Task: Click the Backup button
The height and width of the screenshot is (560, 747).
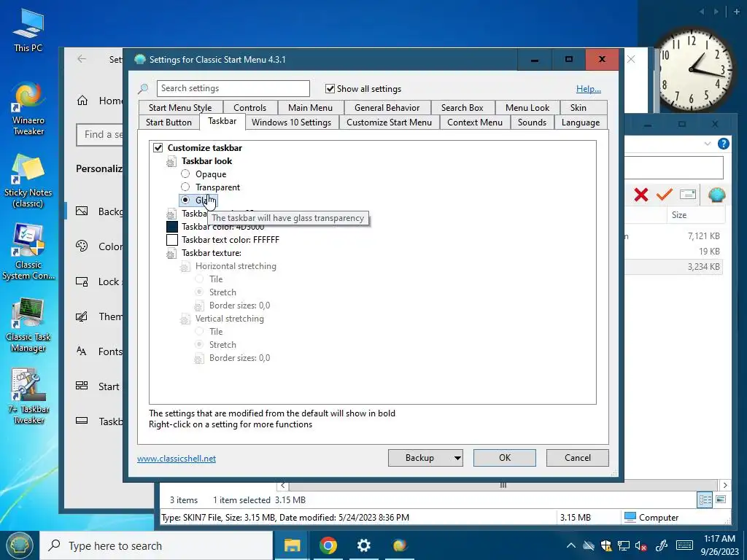Action: tap(419, 458)
